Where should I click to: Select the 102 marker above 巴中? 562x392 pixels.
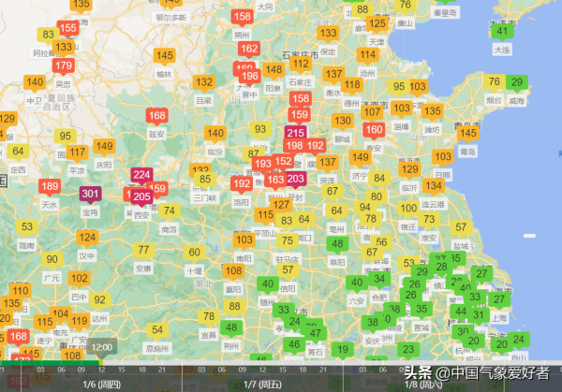[x=80, y=278]
